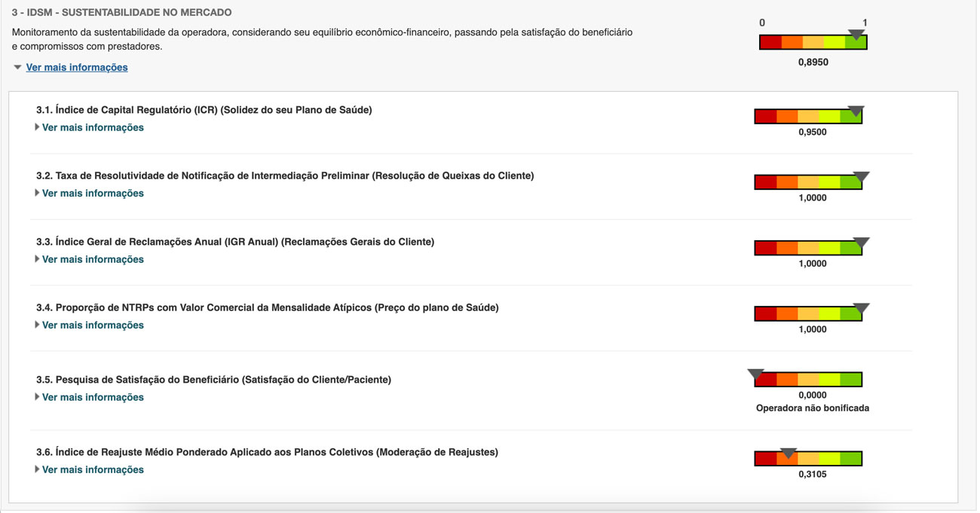Viewport: 980px width, 513px height.
Task: Click the 3.3 IGR Anual gauge bar
Action: click(x=808, y=248)
